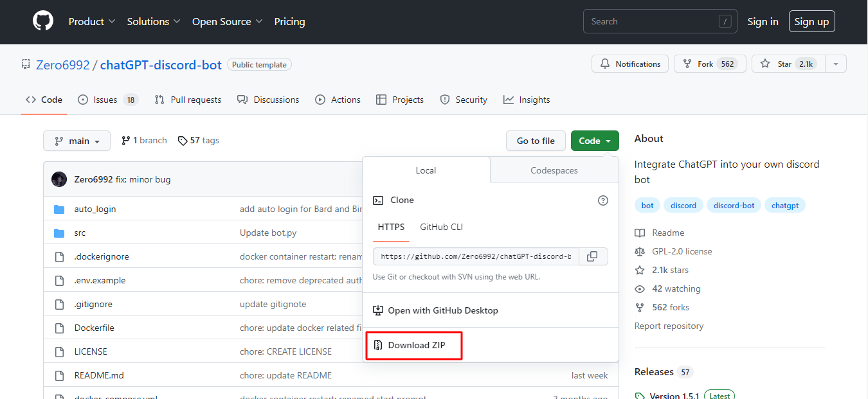868x399 pixels.
Task: Select the GitHub CLI tab
Action: [x=441, y=227]
